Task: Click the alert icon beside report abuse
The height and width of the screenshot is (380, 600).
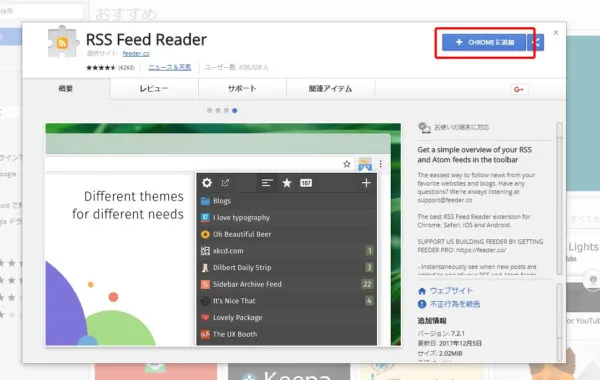Action: (422, 304)
